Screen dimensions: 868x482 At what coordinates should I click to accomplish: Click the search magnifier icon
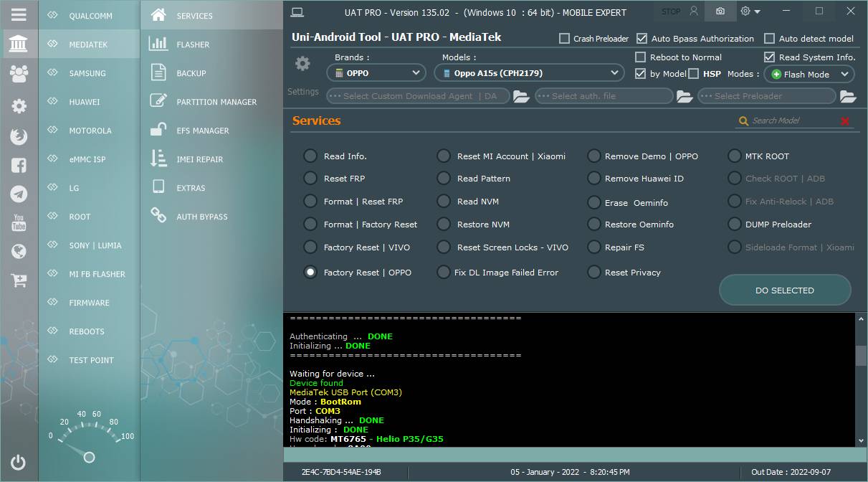(744, 121)
